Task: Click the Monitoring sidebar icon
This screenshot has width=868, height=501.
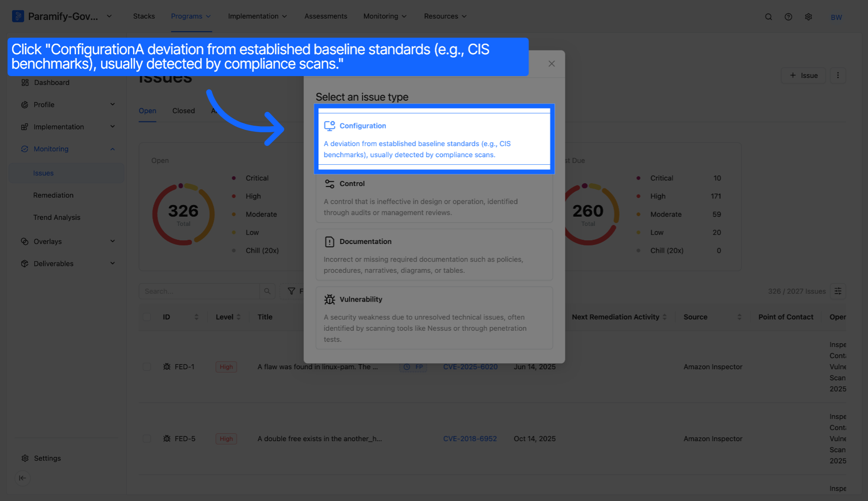Action: [x=25, y=149]
